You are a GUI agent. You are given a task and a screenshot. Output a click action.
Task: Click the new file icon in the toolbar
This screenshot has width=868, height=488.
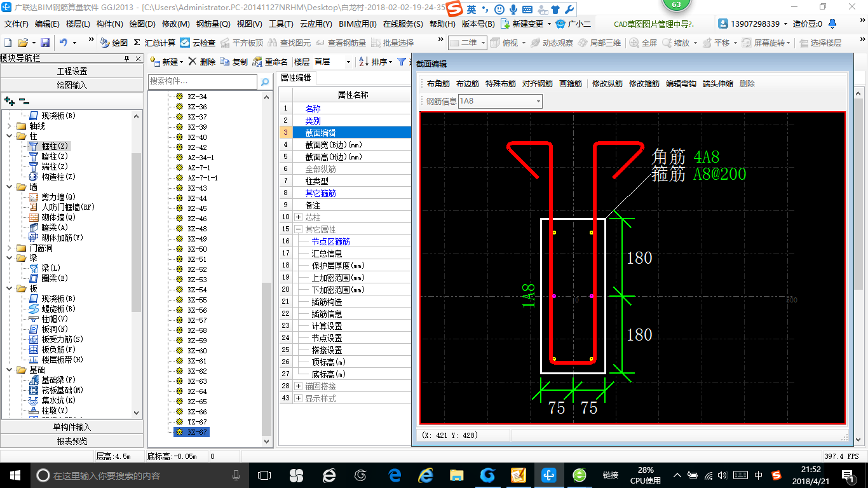(x=8, y=43)
